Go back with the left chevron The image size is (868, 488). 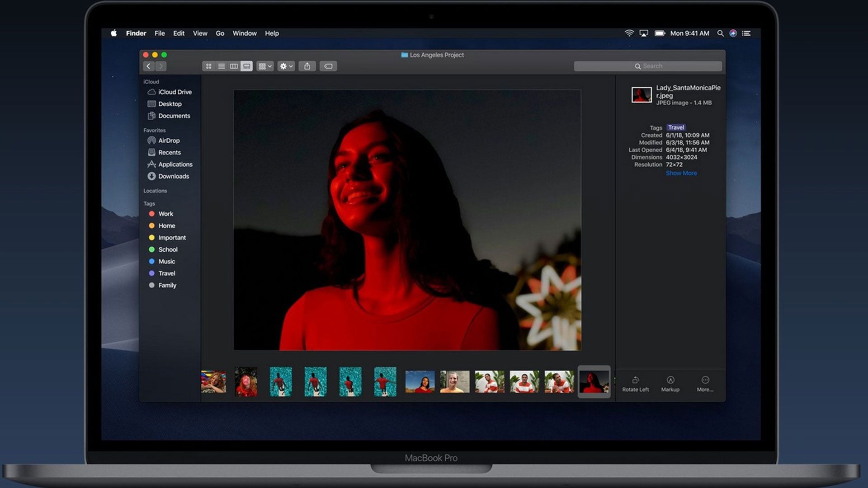click(148, 66)
